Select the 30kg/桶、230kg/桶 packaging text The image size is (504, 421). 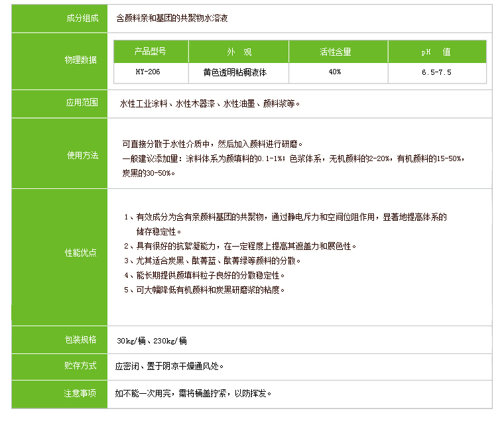tap(152, 341)
